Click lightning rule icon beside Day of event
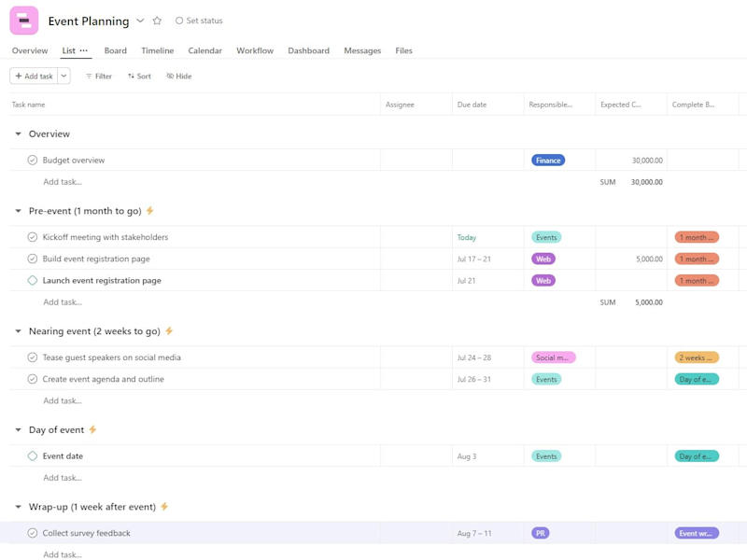The height and width of the screenshot is (560, 747). pyautogui.click(x=92, y=429)
